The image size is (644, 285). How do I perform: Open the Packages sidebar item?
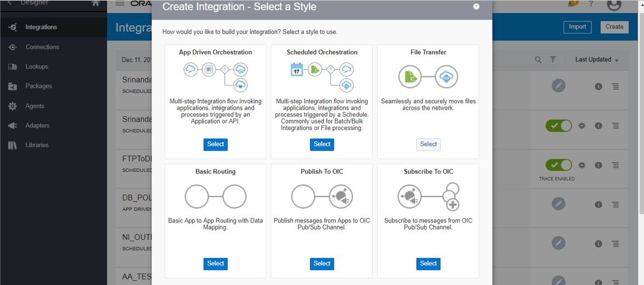tap(38, 86)
